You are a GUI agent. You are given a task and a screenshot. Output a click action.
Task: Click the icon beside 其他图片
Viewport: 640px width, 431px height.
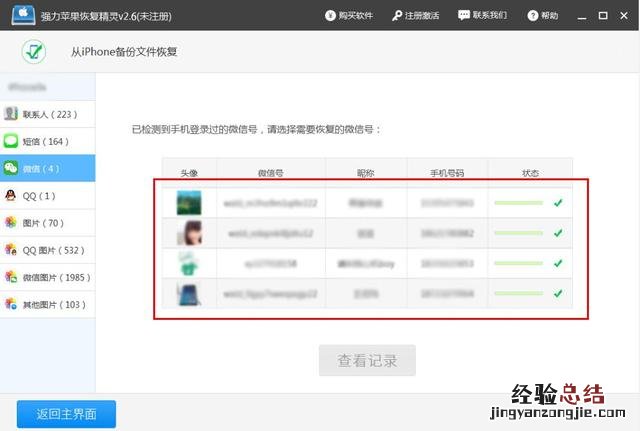[x=11, y=304]
